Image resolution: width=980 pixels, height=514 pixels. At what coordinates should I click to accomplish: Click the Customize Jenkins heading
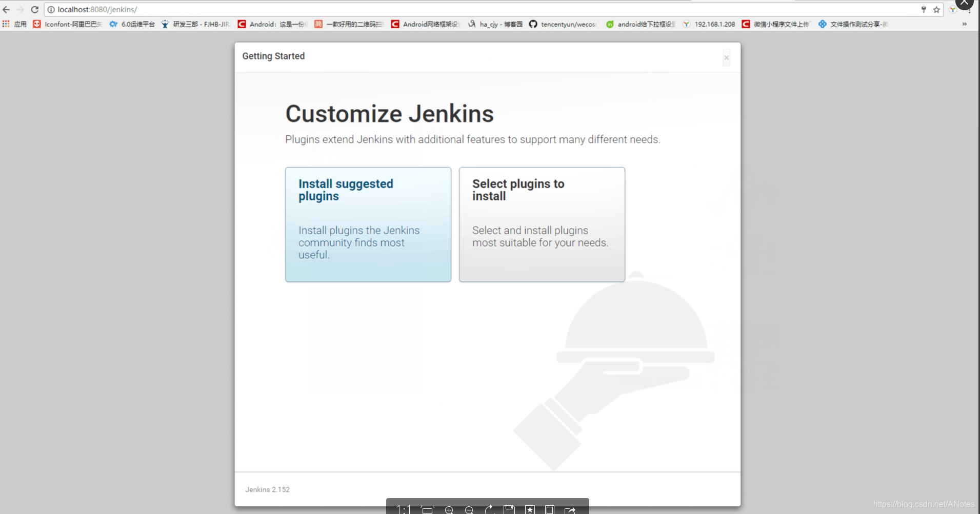tap(390, 114)
